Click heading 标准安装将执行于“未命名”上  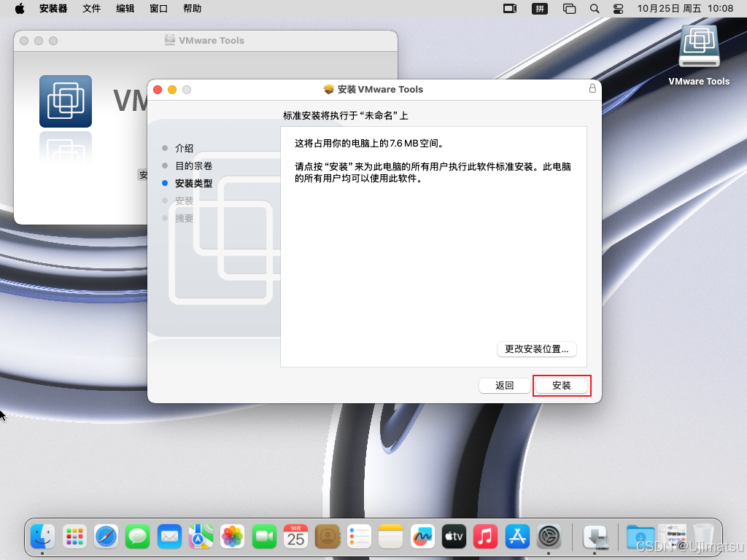tap(345, 116)
